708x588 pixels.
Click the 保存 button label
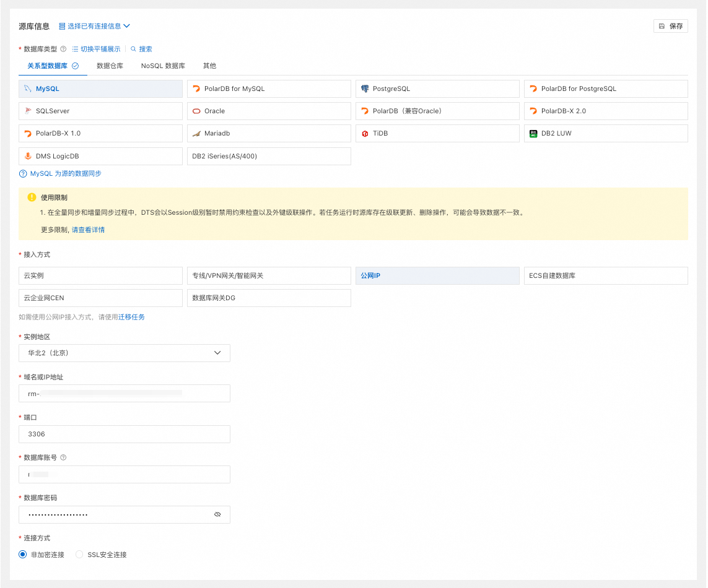tap(676, 26)
